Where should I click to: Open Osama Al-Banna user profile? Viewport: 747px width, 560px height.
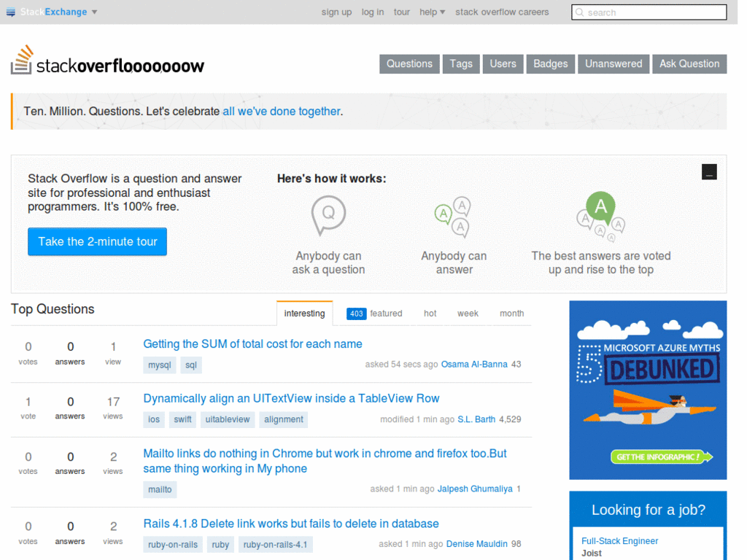click(x=474, y=365)
